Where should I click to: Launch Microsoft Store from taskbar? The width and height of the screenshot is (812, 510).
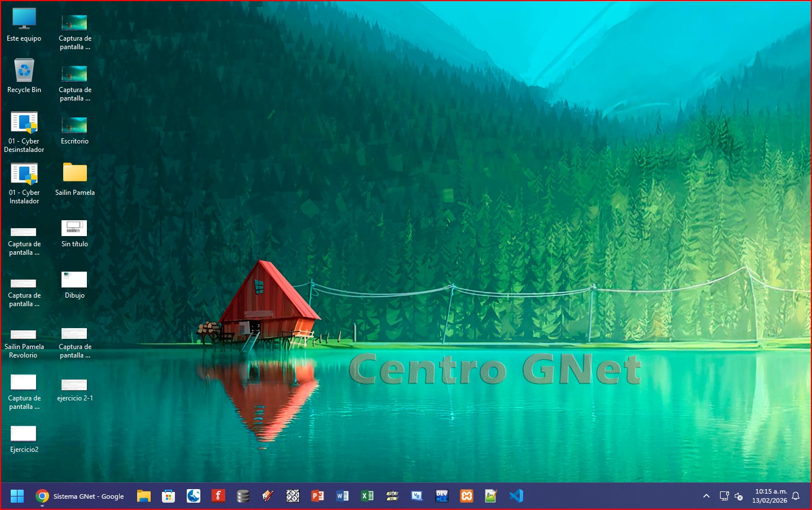pos(168,496)
